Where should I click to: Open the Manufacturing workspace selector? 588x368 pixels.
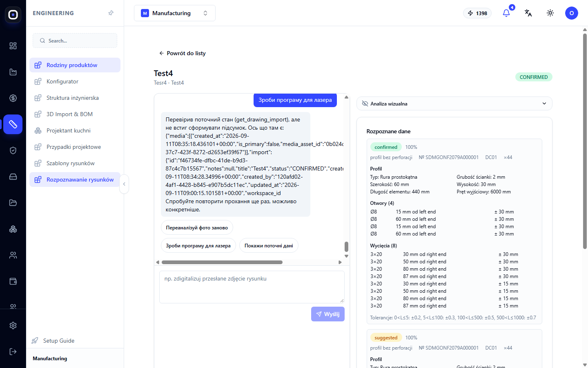pos(175,13)
